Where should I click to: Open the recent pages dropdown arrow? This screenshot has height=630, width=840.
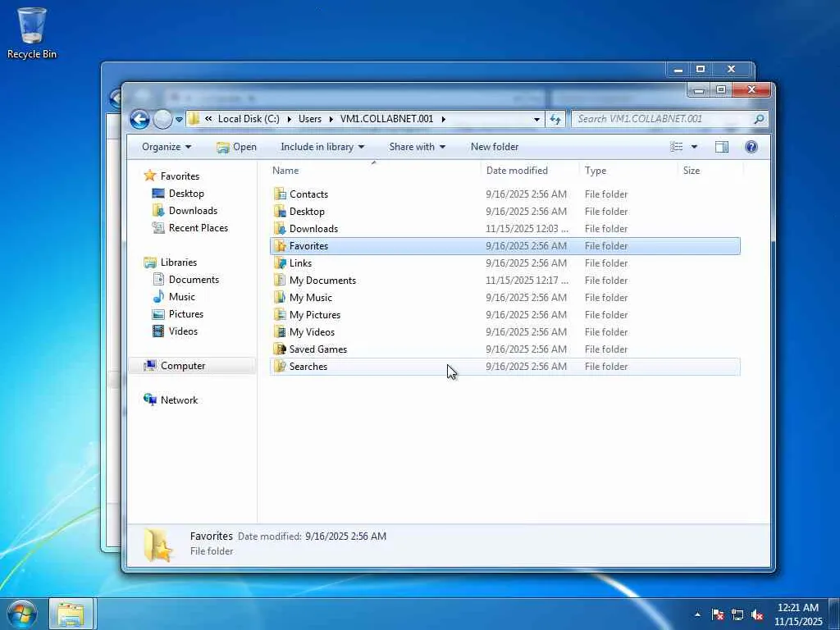point(179,120)
